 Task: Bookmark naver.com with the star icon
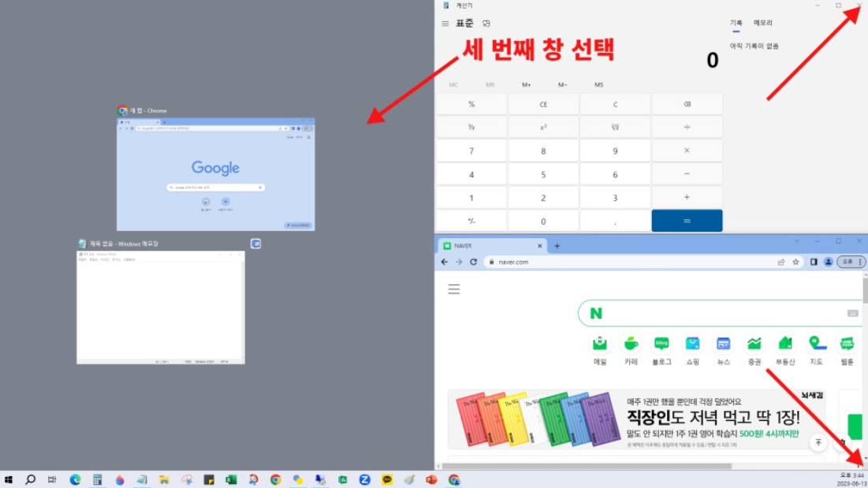[795, 262]
